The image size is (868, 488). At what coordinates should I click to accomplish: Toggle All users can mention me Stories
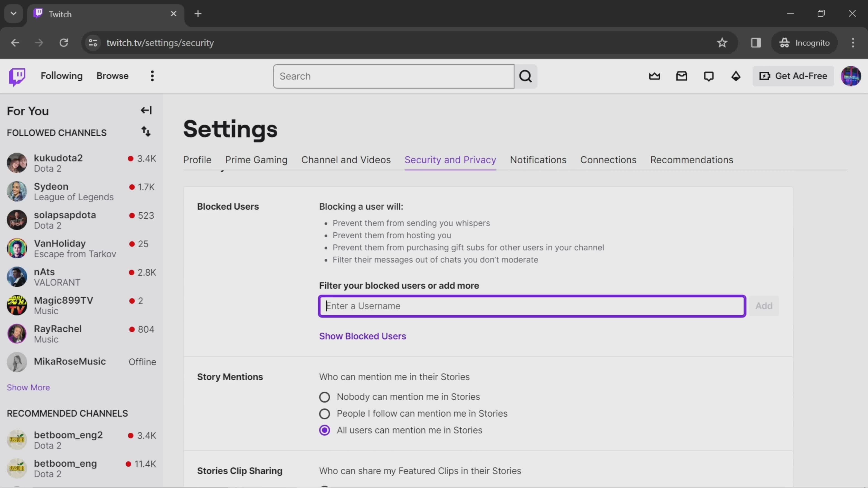point(325,430)
